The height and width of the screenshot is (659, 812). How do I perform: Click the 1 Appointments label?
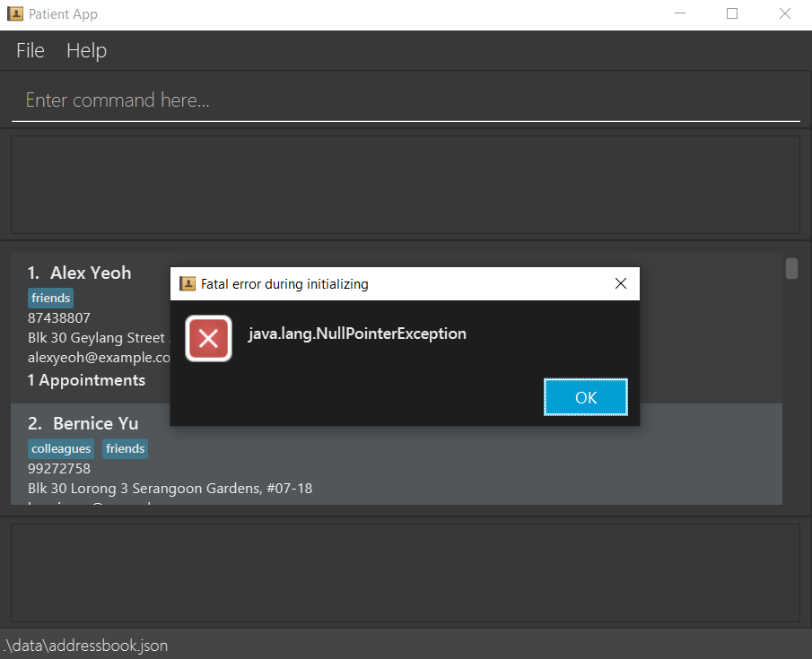pyautogui.click(x=86, y=380)
